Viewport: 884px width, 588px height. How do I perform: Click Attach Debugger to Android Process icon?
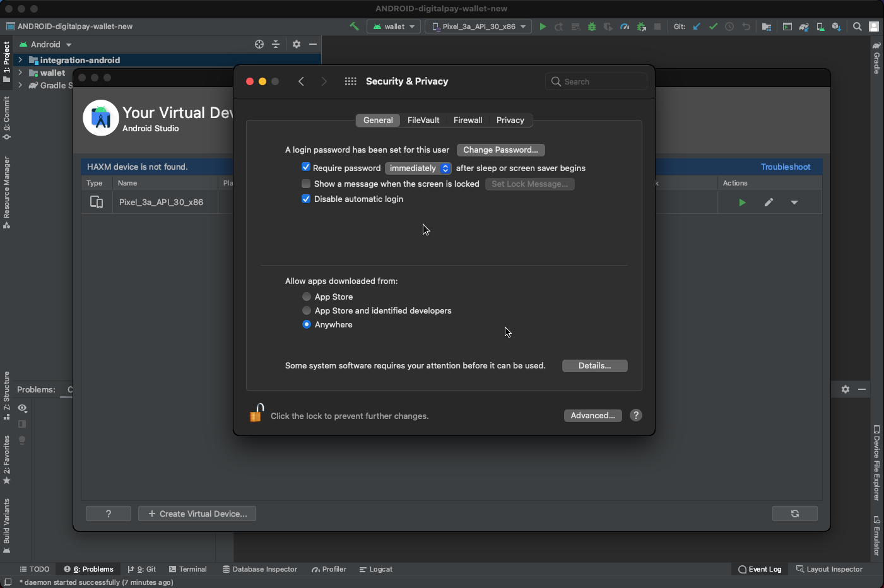[641, 26]
